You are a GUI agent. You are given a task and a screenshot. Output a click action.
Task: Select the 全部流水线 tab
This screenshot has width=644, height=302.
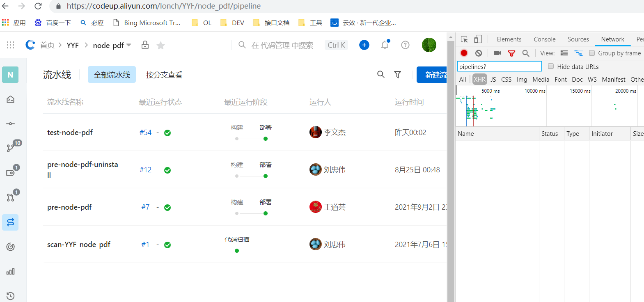(x=112, y=75)
